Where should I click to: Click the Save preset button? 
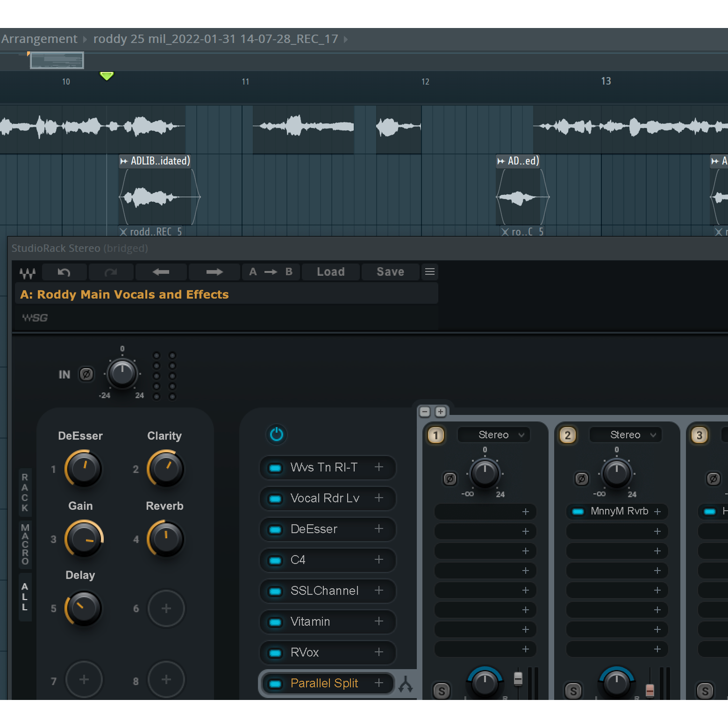pyautogui.click(x=390, y=272)
